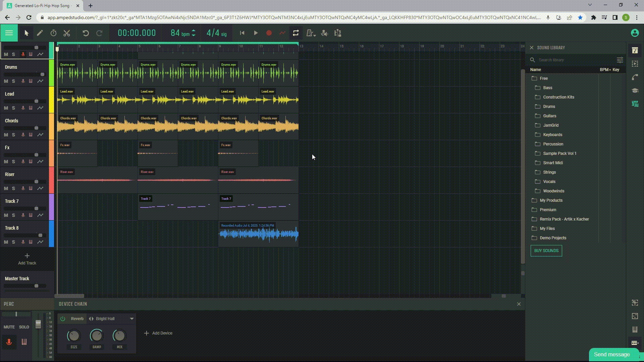The height and width of the screenshot is (362, 644).
Task: Open the Sound Library search field
Action: pos(573,60)
